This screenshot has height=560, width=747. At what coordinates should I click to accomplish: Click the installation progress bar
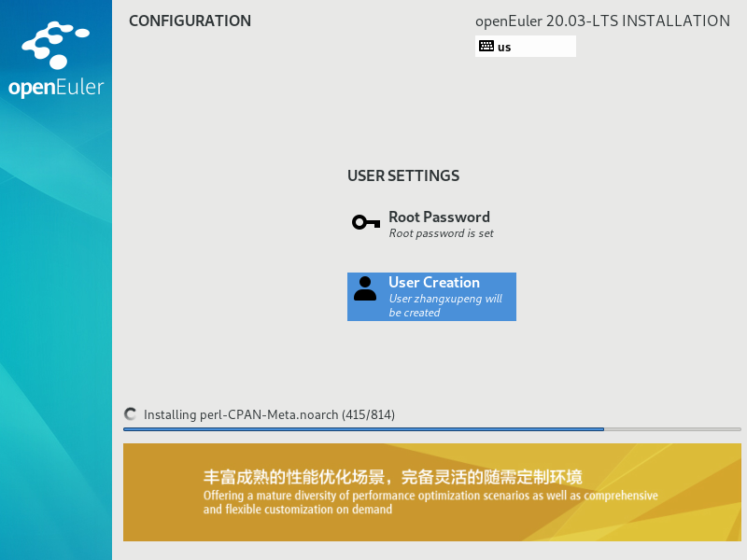pyautogui.click(x=432, y=429)
